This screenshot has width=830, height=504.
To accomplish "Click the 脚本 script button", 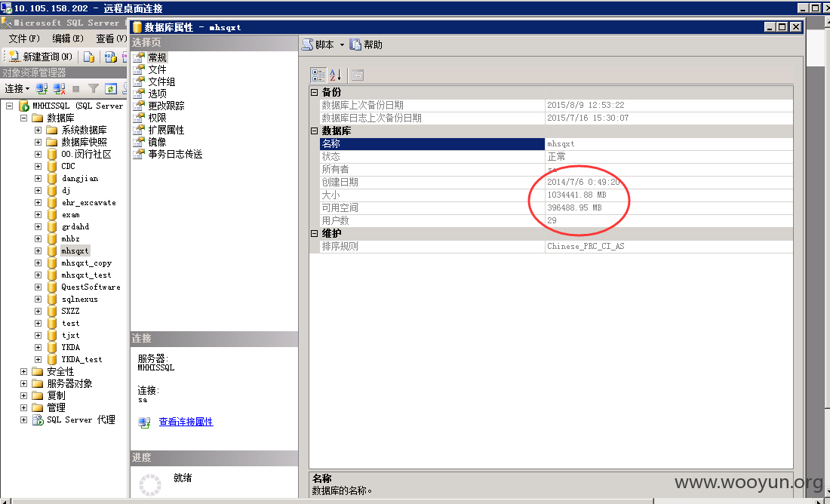I will (318, 45).
